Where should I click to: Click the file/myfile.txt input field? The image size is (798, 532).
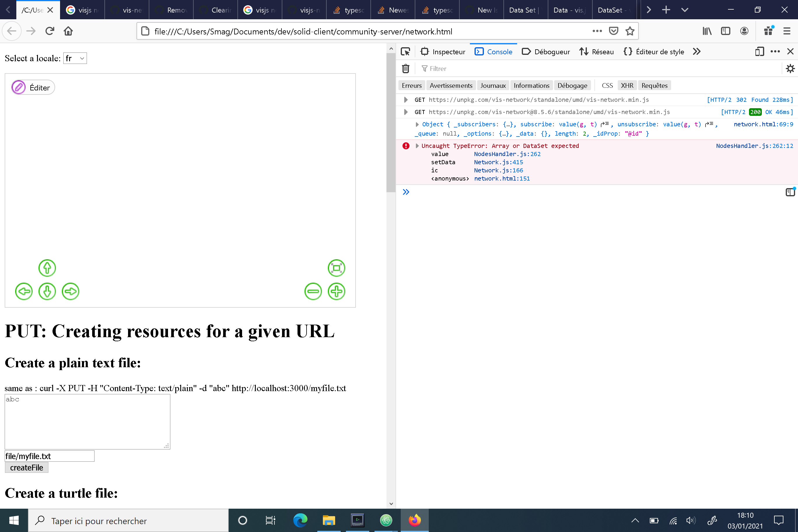50,456
